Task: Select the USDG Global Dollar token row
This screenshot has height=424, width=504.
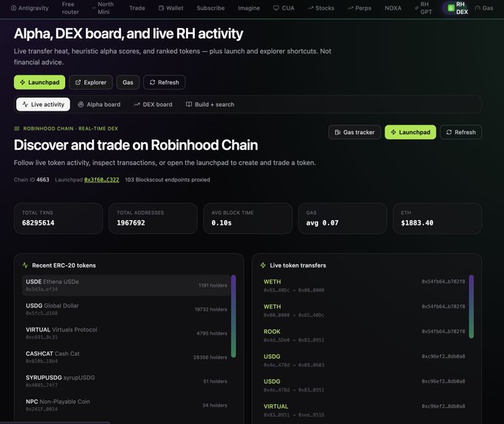Action: 126,309
